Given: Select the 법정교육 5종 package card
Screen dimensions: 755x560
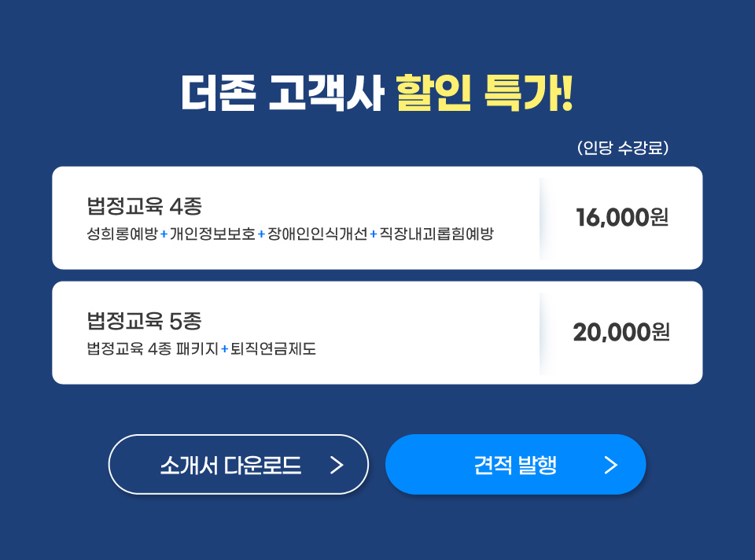Looking at the screenshot, I should click(377, 333).
